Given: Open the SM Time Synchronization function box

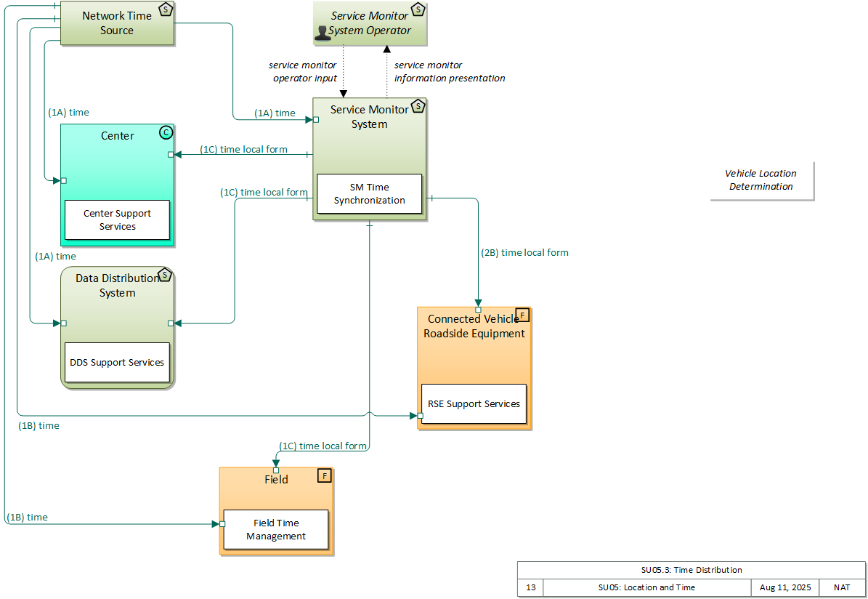Looking at the screenshot, I should (x=369, y=193).
